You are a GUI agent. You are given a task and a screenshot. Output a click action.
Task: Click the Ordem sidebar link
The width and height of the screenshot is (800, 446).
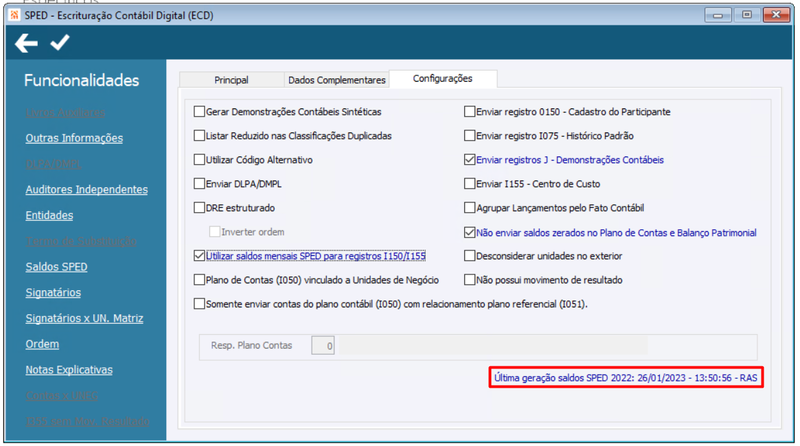point(42,344)
